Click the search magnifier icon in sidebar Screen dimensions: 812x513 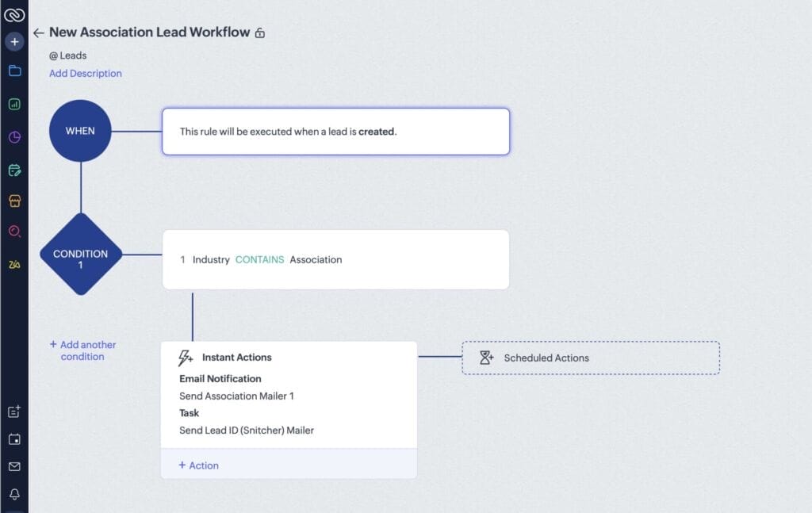[15, 232]
